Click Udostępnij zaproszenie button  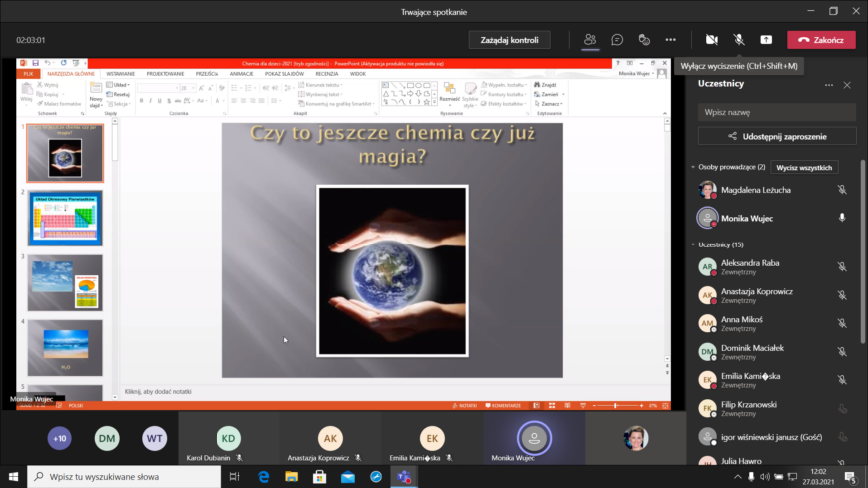(776, 137)
